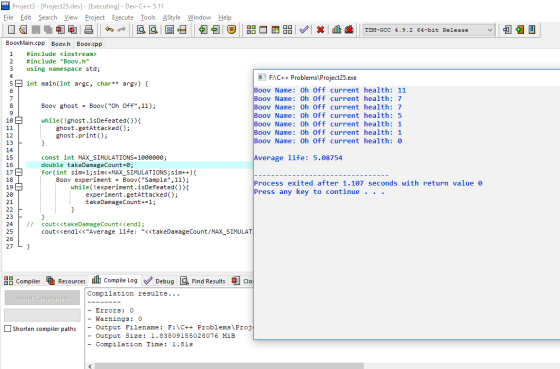Select the Compile log bottom tab
This screenshot has height=369, width=560.
(x=115, y=280)
